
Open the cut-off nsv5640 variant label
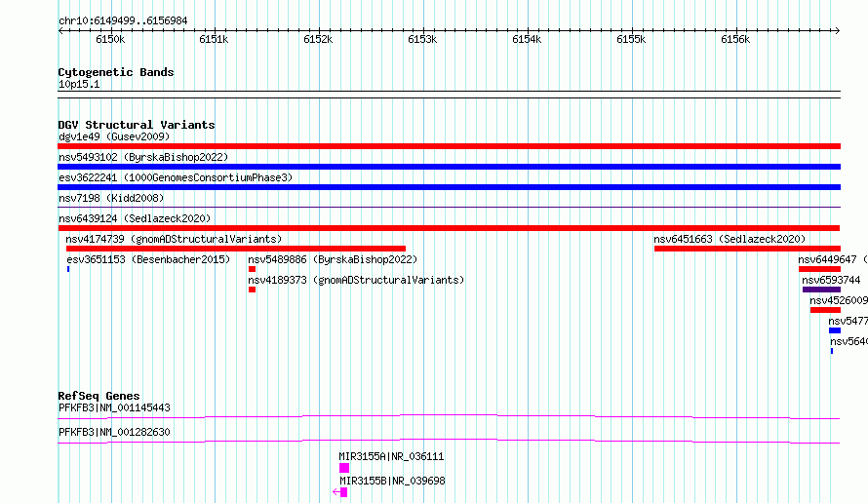click(849, 341)
